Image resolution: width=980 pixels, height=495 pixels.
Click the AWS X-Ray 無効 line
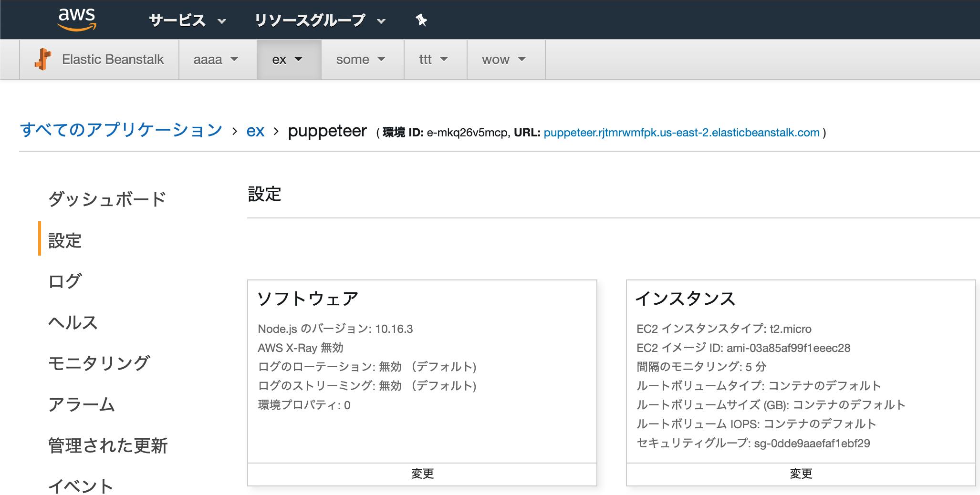click(x=301, y=348)
